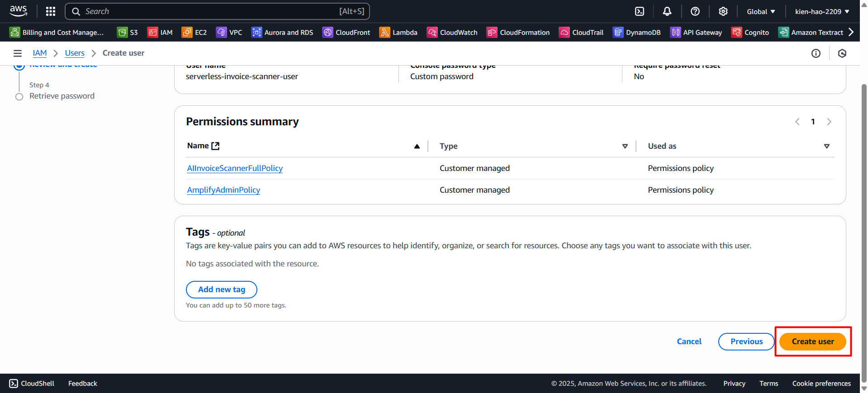This screenshot has height=393, width=868.
Task: Go to previous permissions page
Action: pos(797,122)
